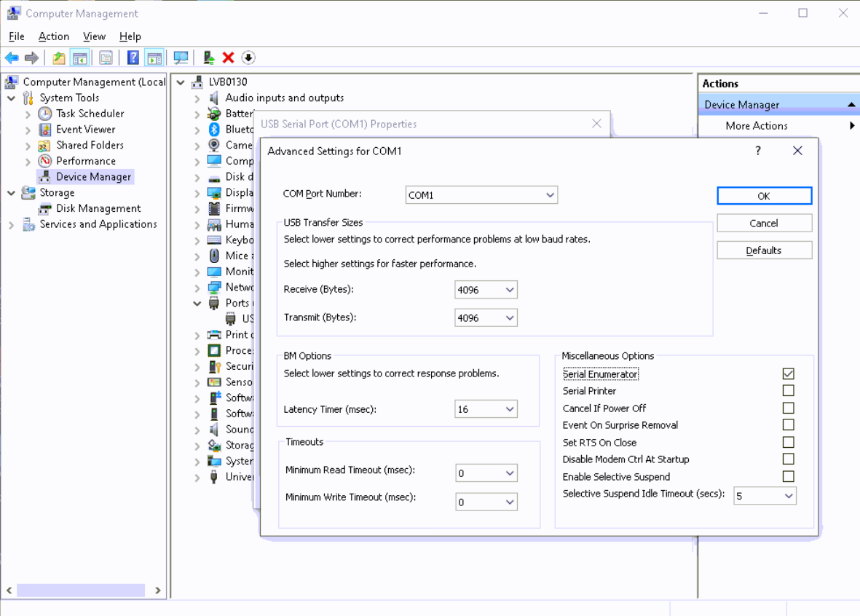This screenshot has width=860, height=616.
Task: Click the left pane horizontal scrollbar
Action: coord(80,591)
